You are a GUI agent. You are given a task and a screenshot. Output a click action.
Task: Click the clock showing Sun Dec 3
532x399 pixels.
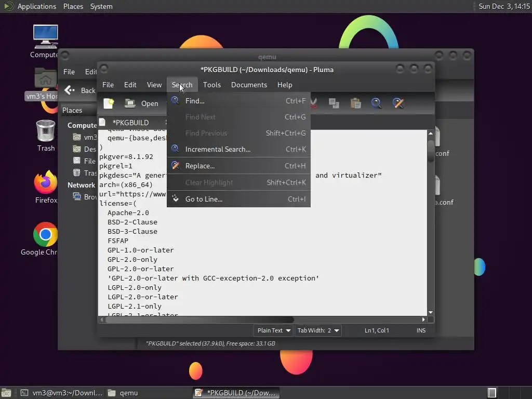coord(504,6)
